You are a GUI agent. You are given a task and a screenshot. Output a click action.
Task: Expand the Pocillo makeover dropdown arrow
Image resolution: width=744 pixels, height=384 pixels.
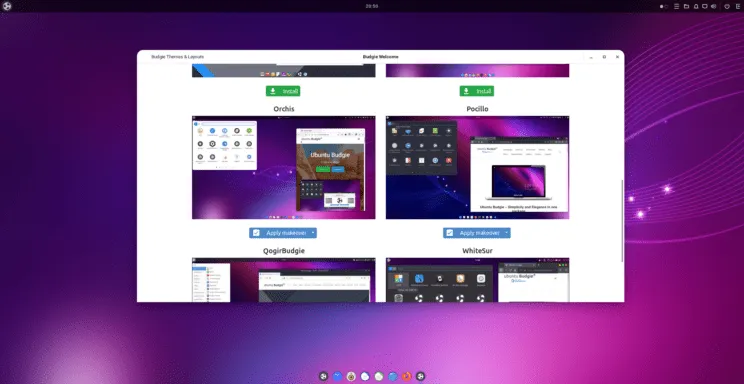click(507, 233)
